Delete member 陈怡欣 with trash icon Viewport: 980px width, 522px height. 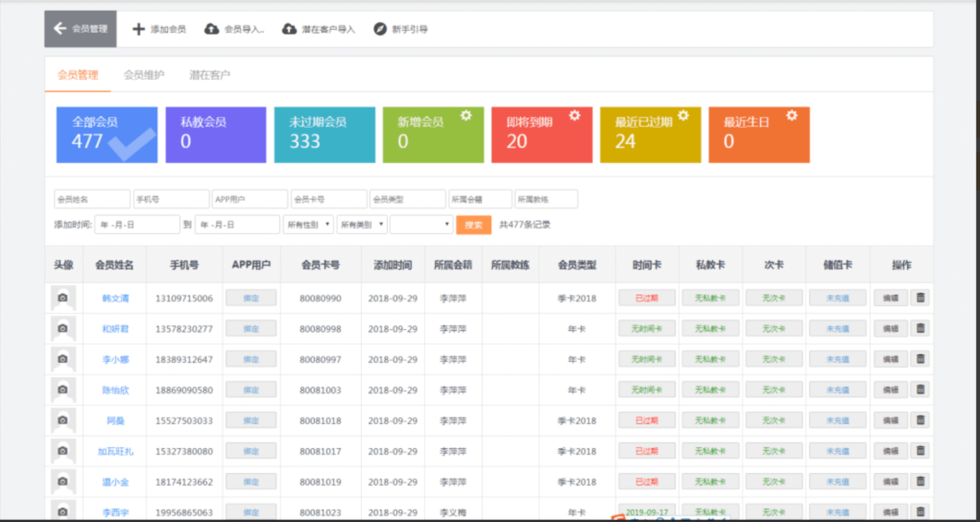click(920, 390)
